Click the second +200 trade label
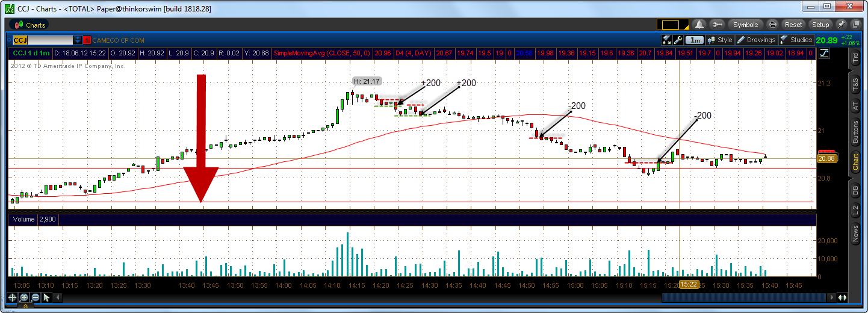Screen dimensions: 868x313 point(467,83)
